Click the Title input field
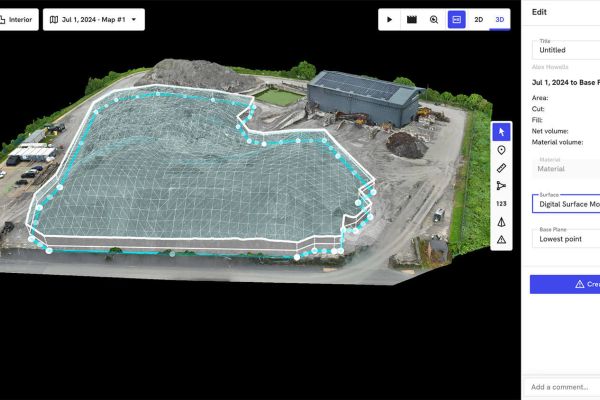Image resolution: width=600 pixels, height=400 pixels. (x=566, y=48)
